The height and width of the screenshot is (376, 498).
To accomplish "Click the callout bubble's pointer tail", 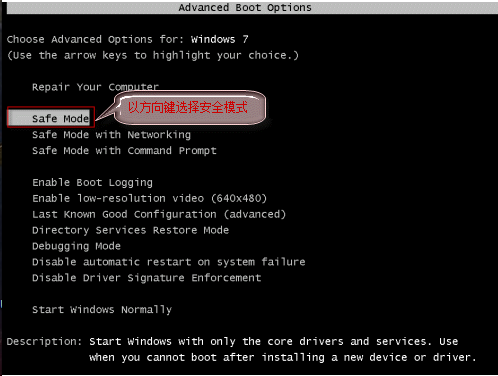I will point(105,112).
